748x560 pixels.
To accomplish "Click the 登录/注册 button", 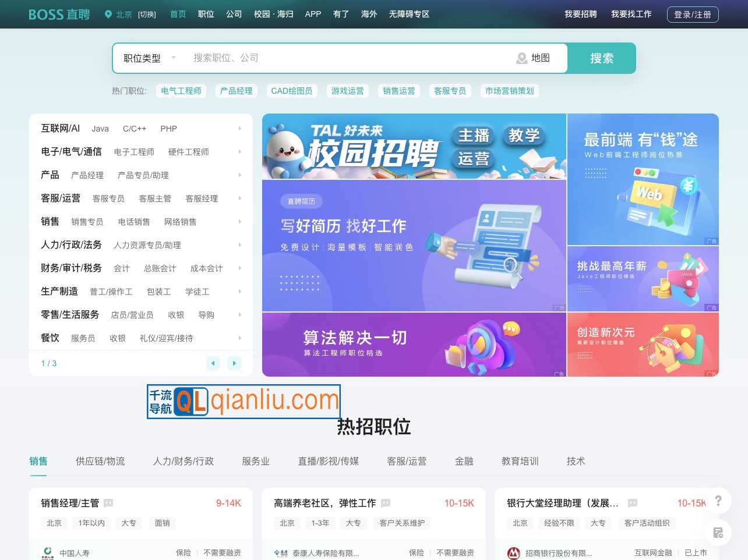I will [x=693, y=15].
